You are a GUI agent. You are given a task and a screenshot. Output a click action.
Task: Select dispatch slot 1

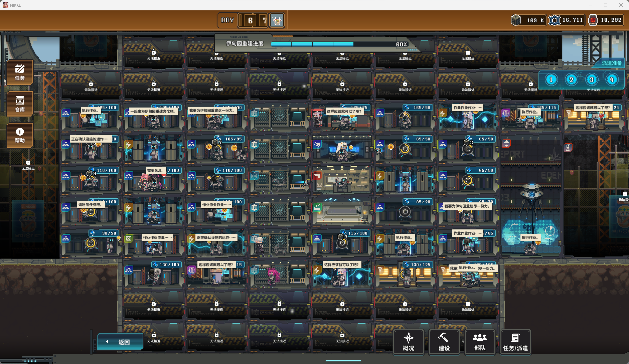[x=551, y=80]
